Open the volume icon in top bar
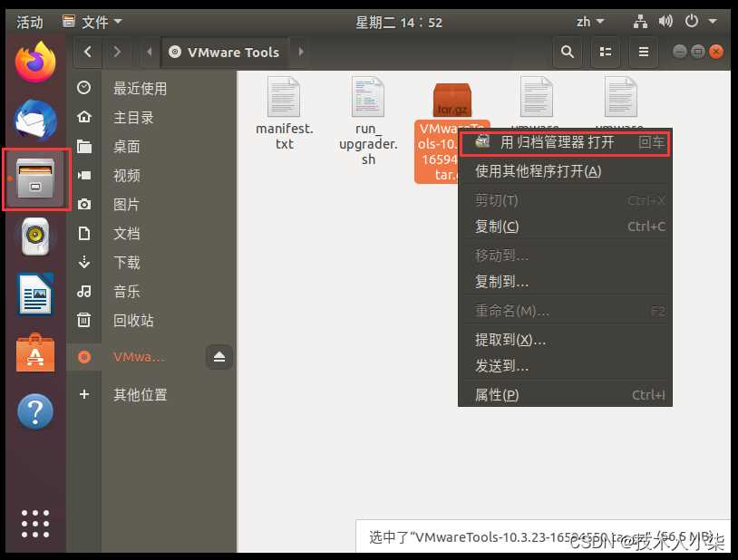The width and height of the screenshot is (738, 560). [x=665, y=22]
